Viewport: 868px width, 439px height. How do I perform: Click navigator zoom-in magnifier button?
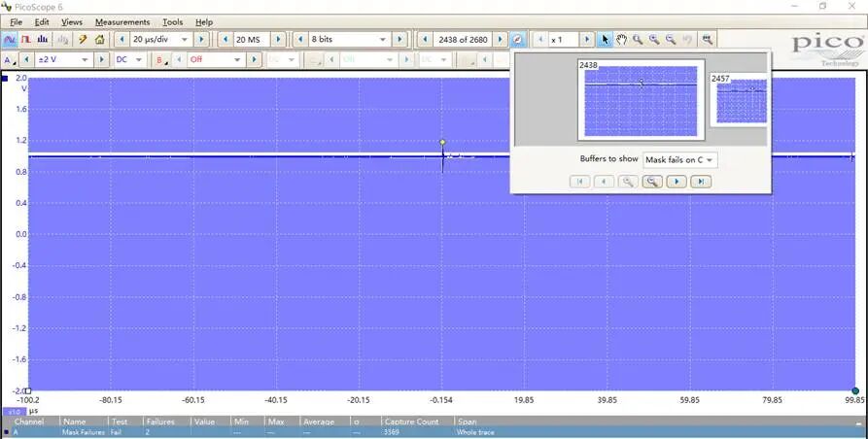(628, 182)
